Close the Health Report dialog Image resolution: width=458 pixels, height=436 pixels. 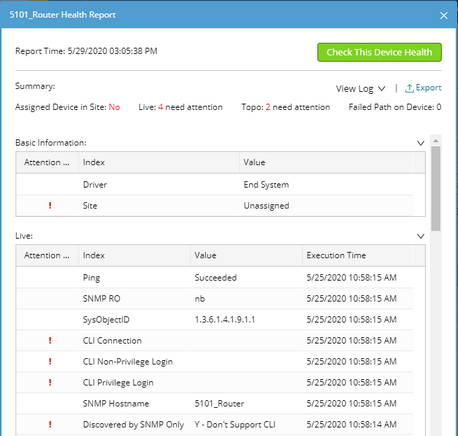(443, 15)
